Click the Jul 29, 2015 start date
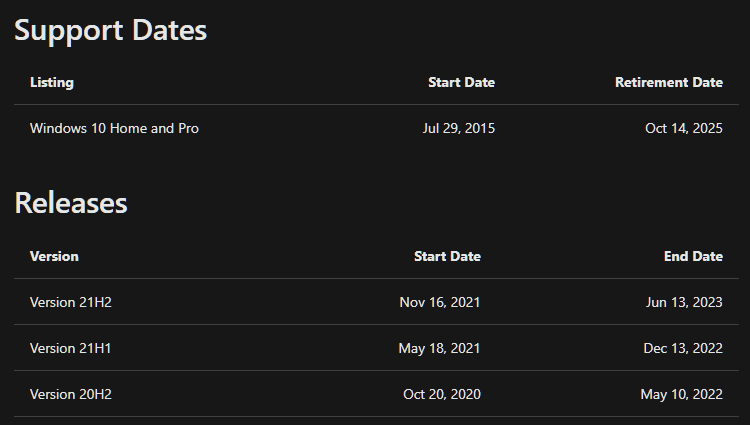Image resolution: width=750 pixels, height=425 pixels. pyautogui.click(x=459, y=128)
